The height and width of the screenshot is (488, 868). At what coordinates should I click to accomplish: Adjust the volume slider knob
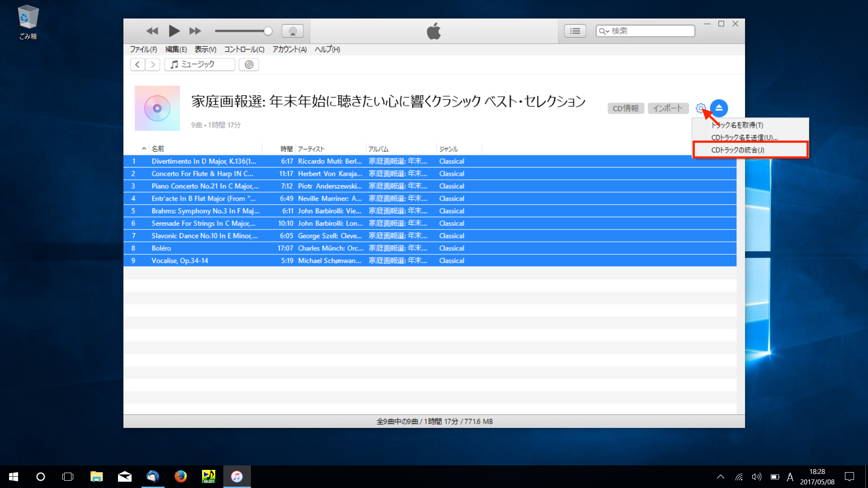(x=268, y=31)
